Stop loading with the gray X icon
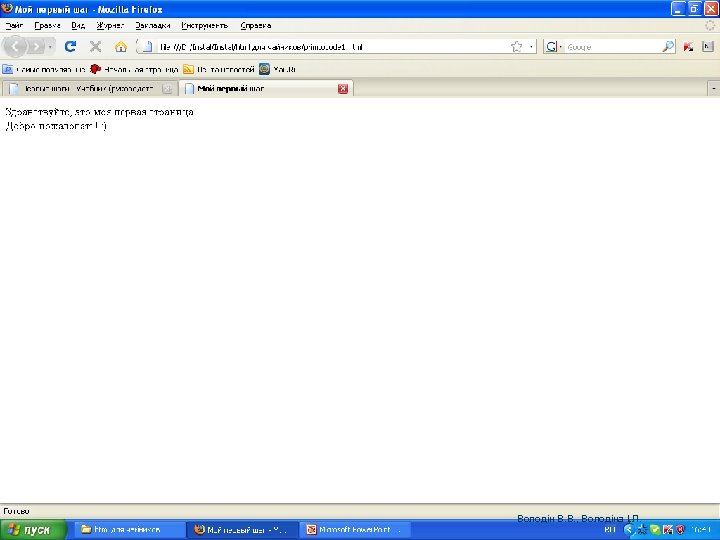This screenshot has height=540, width=720. coord(95,46)
